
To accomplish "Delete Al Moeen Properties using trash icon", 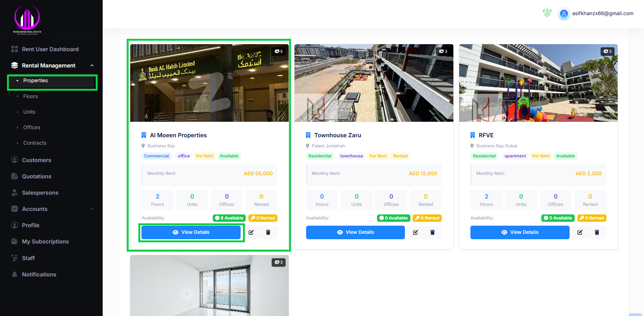I will click(268, 232).
